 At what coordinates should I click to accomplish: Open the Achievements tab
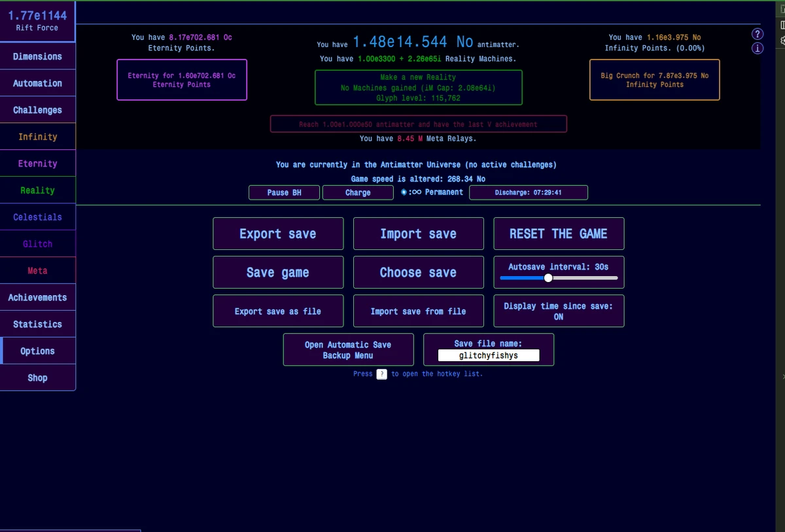click(x=37, y=297)
